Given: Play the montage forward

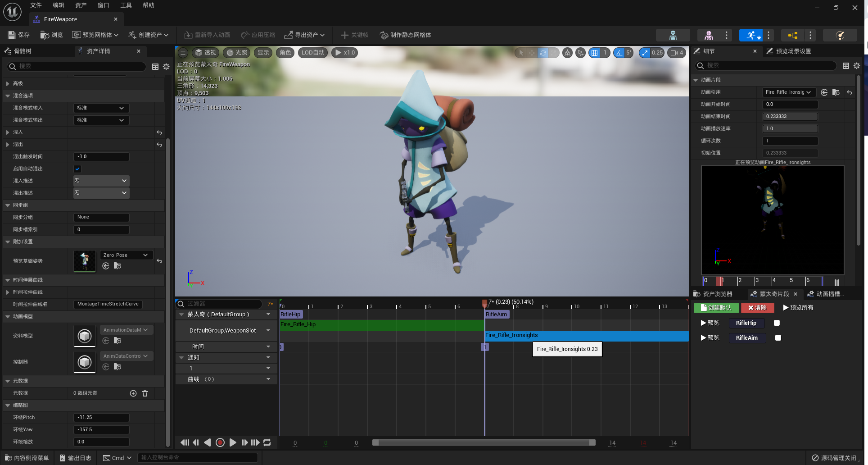Looking at the screenshot, I should [233, 442].
